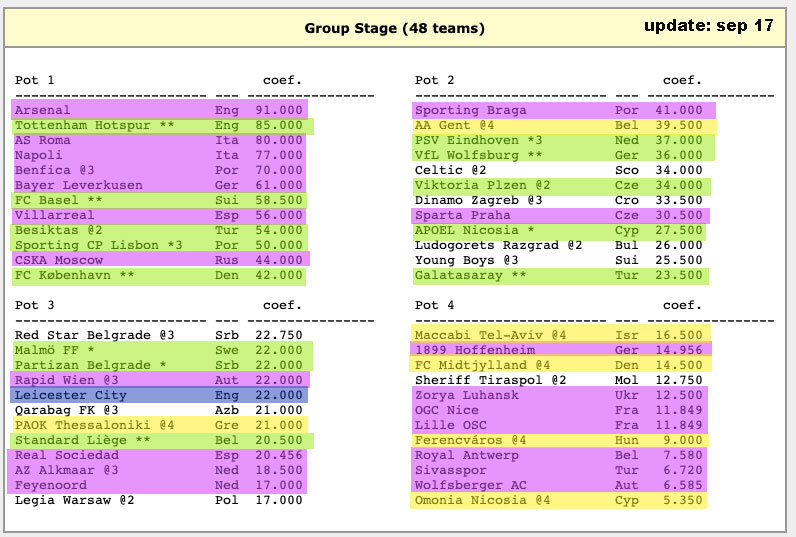
Task: Select the 1899 Hoffenheim entry
Action: [x=561, y=350]
